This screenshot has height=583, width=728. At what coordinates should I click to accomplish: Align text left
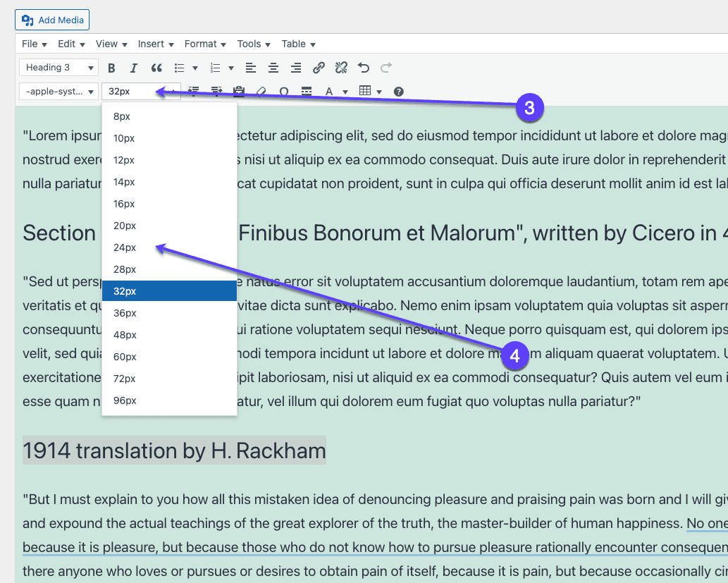[x=251, y=68]
